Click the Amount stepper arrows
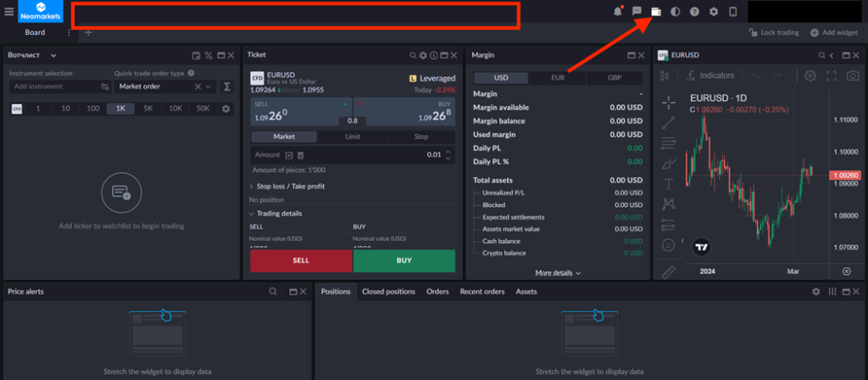The height and width of the screenshot is (380, 868). tap(448, 154)
